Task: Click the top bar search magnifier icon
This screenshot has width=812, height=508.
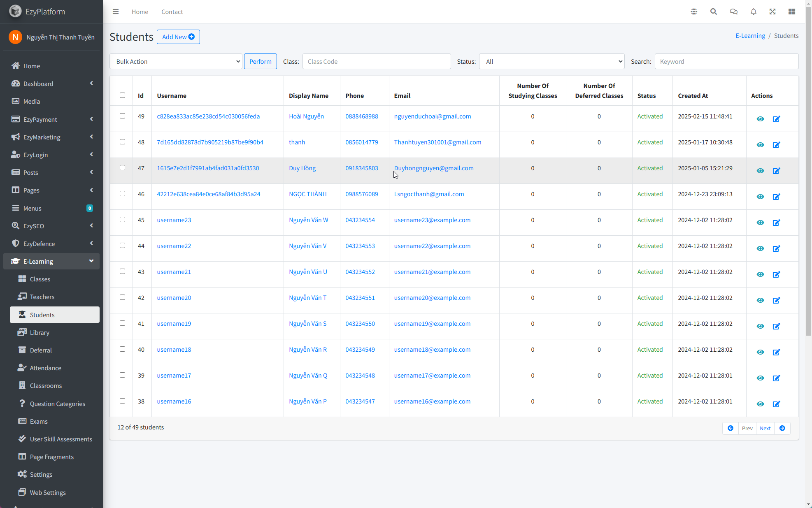Action: 714,12
